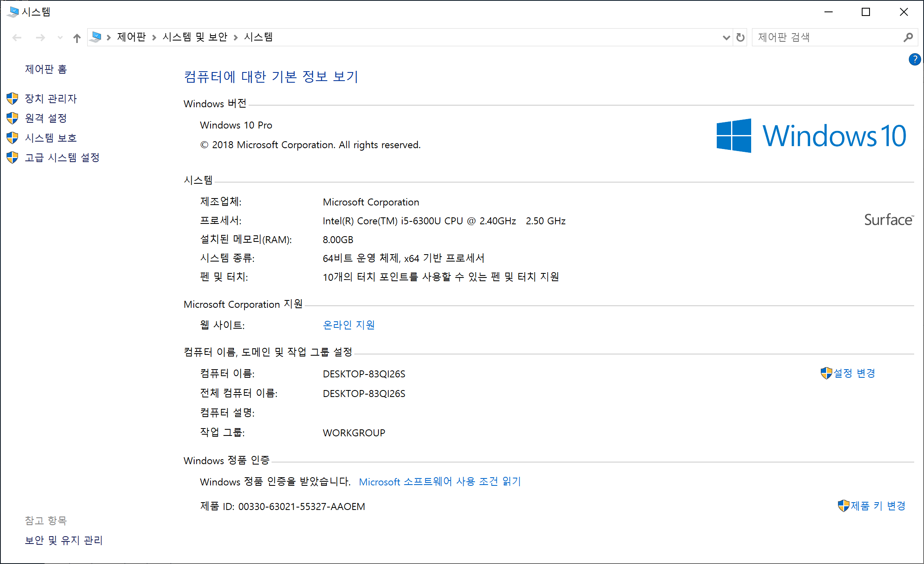Select 제어판 in the breadcrumb

131,37
